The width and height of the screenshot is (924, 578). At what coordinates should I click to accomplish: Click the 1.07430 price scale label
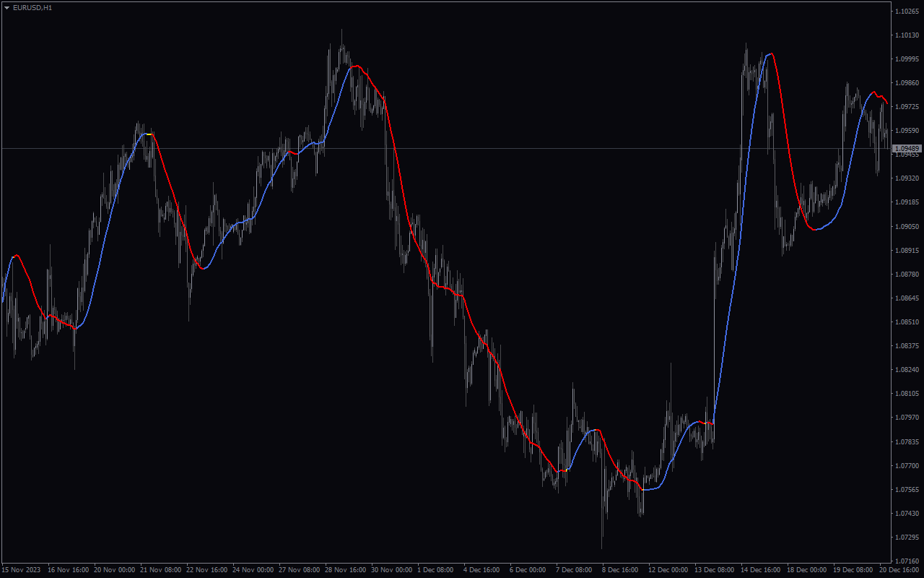(x=907, y=514)
